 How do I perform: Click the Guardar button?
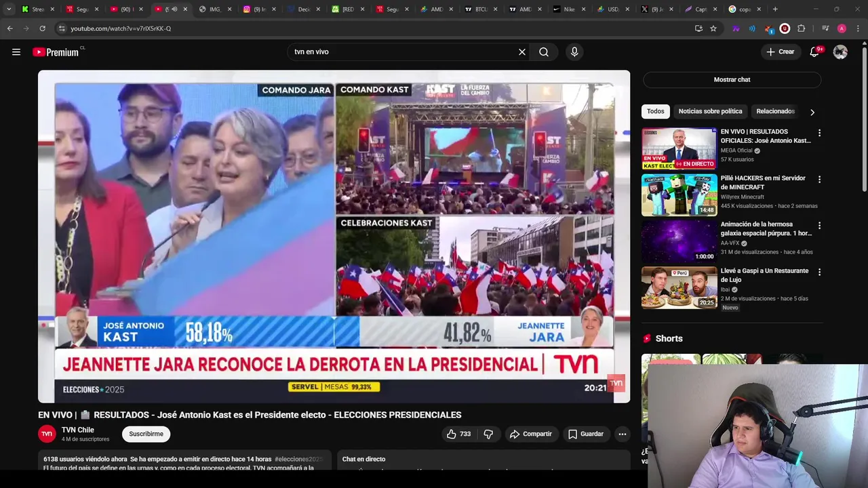pos(585,434)
